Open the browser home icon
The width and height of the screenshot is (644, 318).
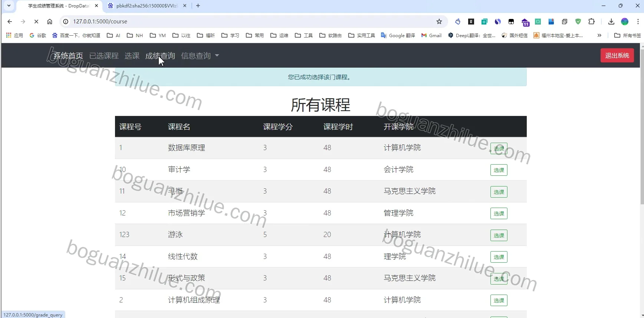click(50, 22)
